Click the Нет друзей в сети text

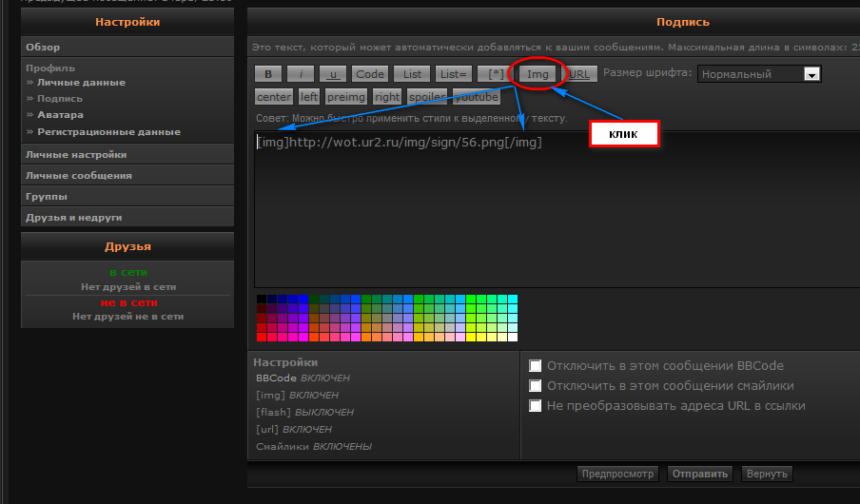coord(128,287)
